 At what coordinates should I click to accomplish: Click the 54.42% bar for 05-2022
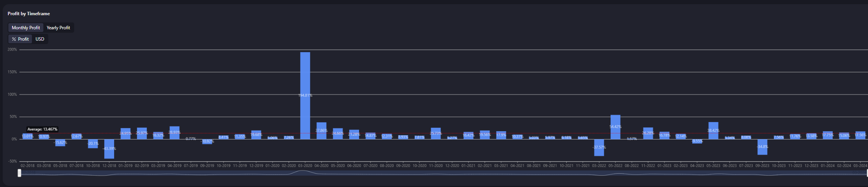tap(615, 127)
